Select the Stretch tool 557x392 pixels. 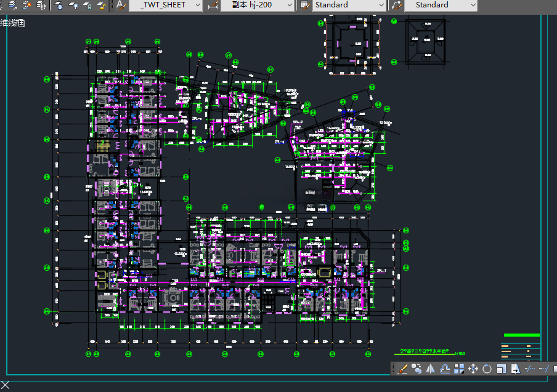(x=516, y=369)
